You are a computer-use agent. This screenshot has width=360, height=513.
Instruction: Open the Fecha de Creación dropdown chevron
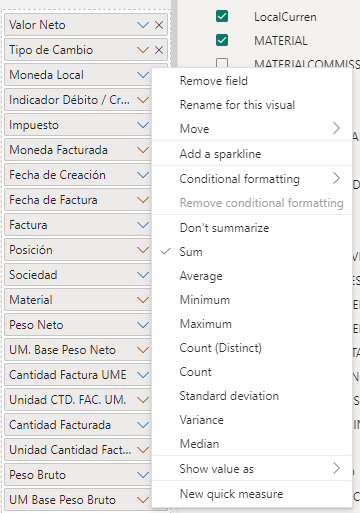pos(143,175)
